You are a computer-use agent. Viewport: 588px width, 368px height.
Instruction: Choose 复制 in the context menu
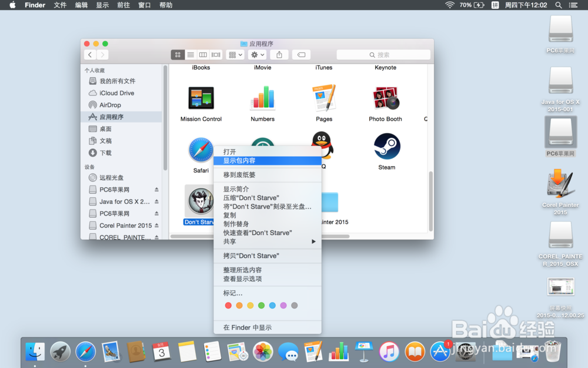268,215
